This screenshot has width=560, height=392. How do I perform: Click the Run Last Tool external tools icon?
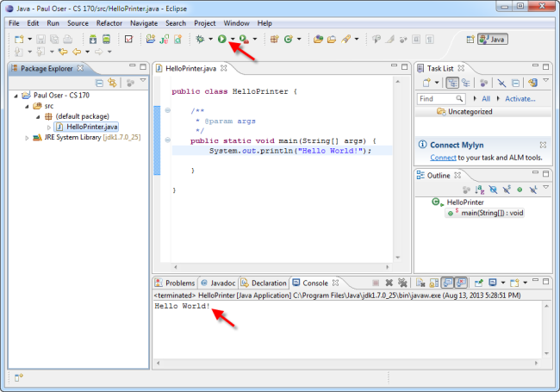(244, 39)
